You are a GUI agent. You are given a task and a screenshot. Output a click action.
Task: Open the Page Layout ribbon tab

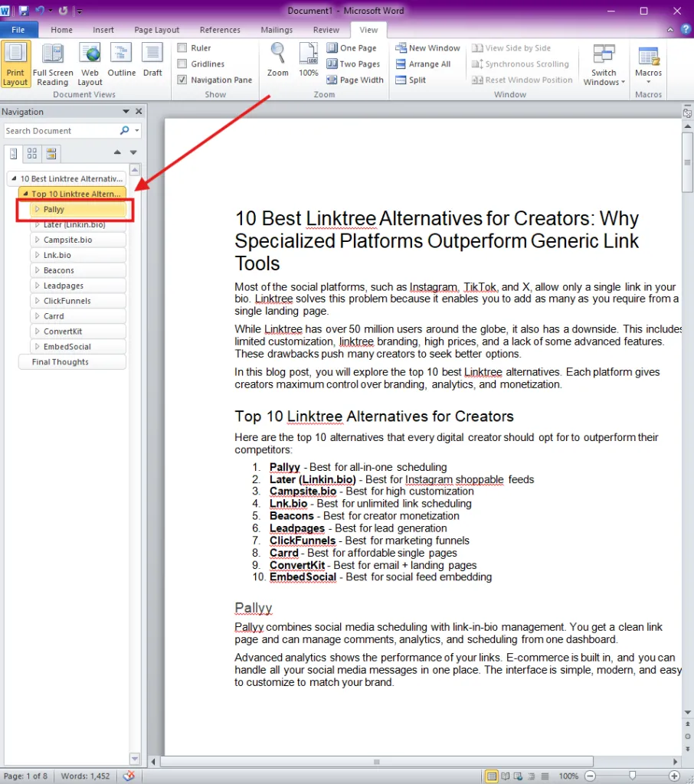point(156,30)
